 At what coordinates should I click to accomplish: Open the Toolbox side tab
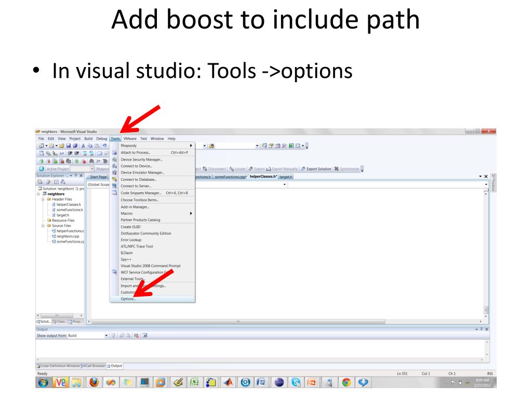coord(493,183)
